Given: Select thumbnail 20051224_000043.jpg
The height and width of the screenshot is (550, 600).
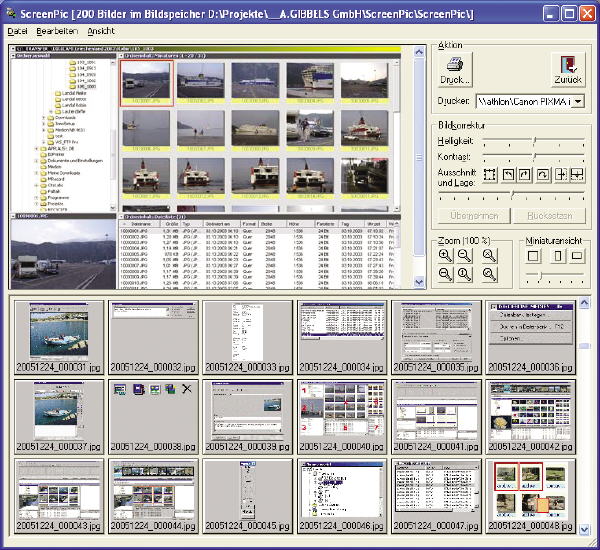Looking at the screenshot, I should click(x=59, y=496).
